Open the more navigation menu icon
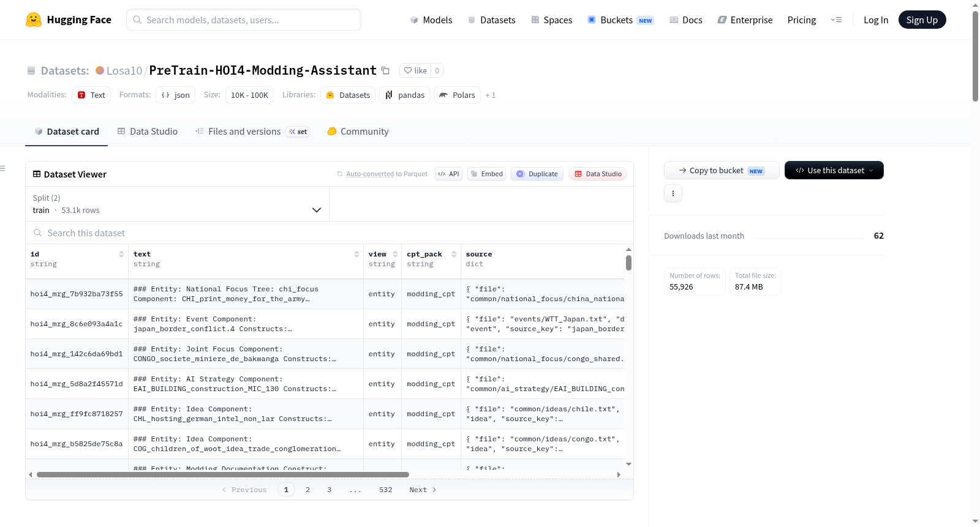 point(836,20)
